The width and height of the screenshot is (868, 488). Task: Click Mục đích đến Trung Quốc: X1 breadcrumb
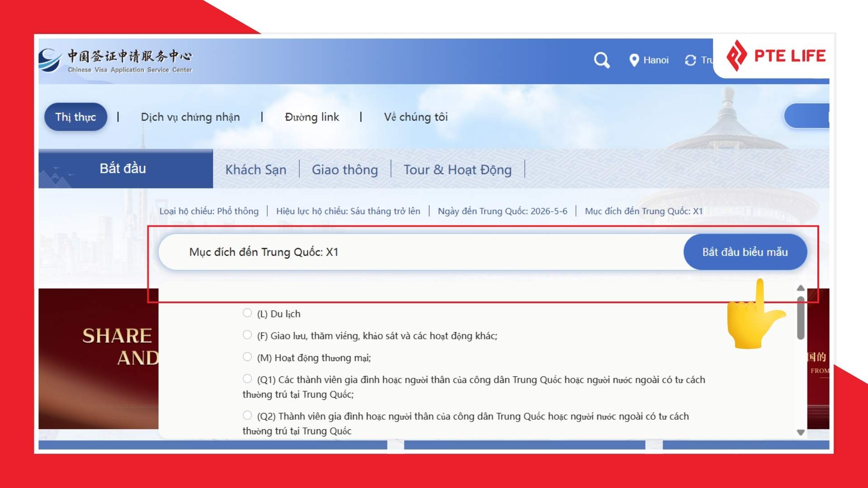point(644,211)
